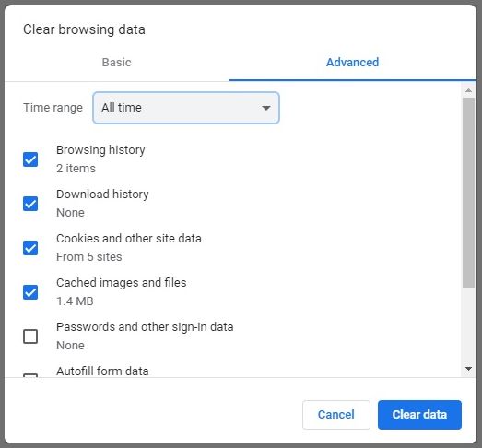Screen dimensions: 482x448
Task: Click the vertical scrollbar thumb
Action: tap(468, 193)
